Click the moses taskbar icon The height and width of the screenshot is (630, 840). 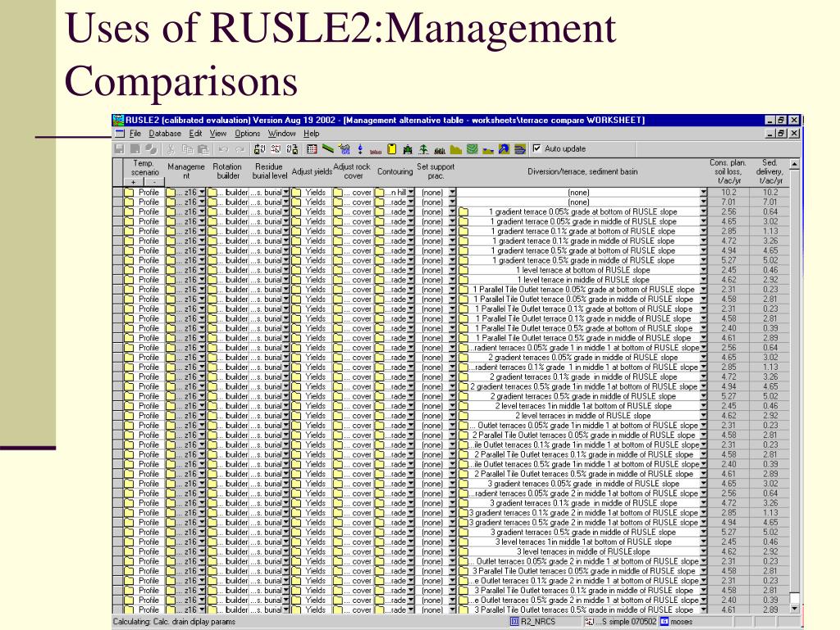click(x=664, y=622)
